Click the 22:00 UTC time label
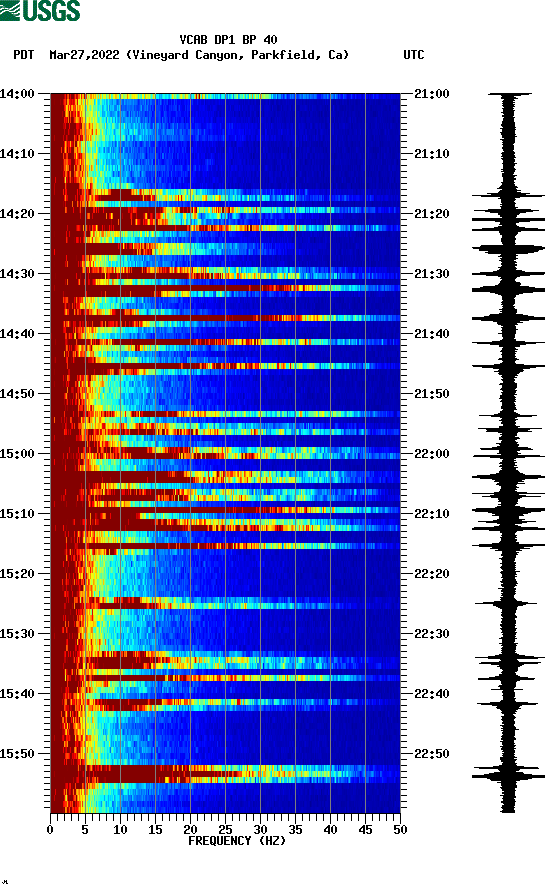Viewport: 552px width, 893px height. pos(432,454)
